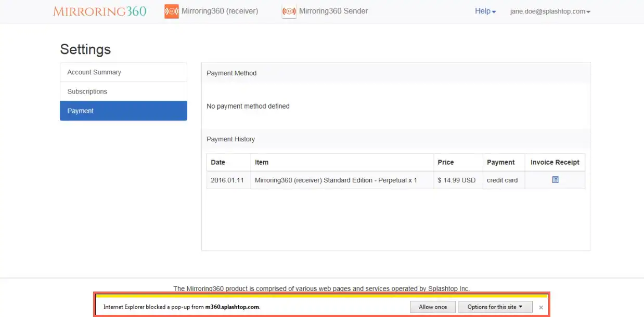Image resolution: width=644 pixels, height=317 pixels.
Task: Click the Settings page heading
Action: pyautogui.click(x=85, y=49)
